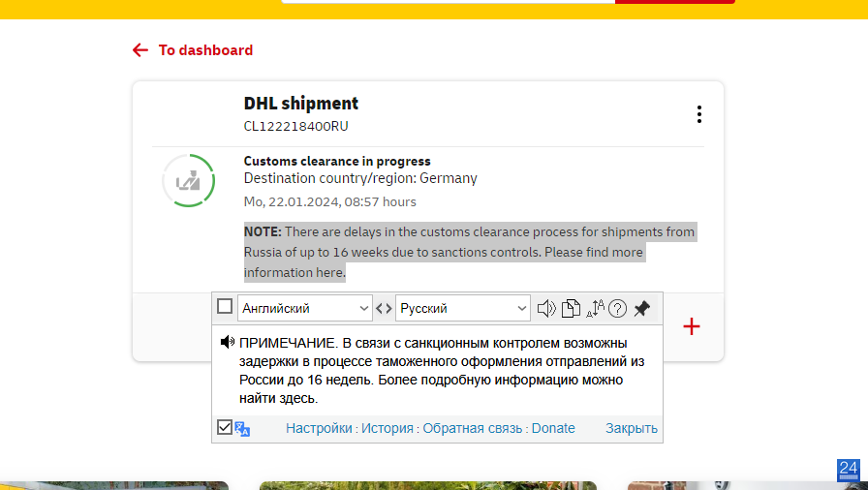Click the customs clearance status icon

point(189,181)
